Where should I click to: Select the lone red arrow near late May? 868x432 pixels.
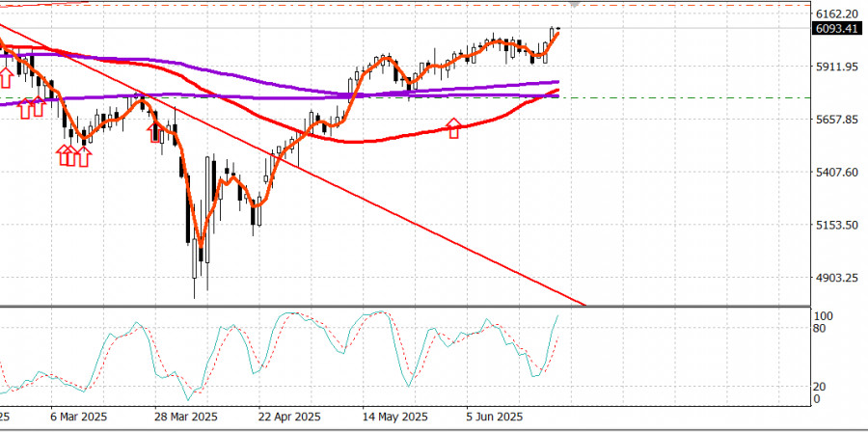pyautogui.click(x=453, y=128)
